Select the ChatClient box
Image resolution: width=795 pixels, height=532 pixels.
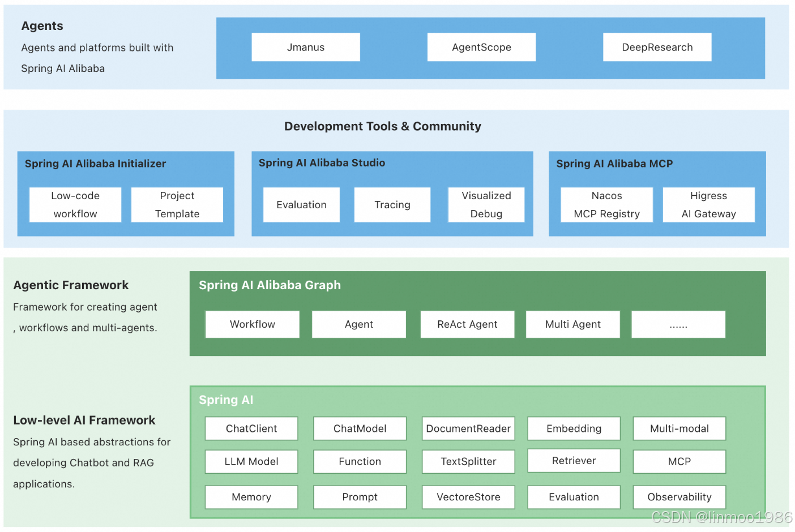click(x=251, y=428)
